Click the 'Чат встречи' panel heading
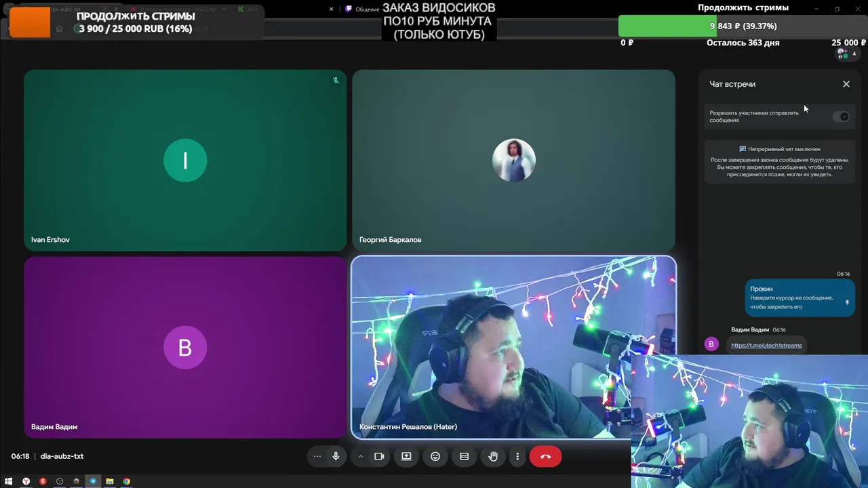The width and height of the screenshot is (868, 488). 732,84
